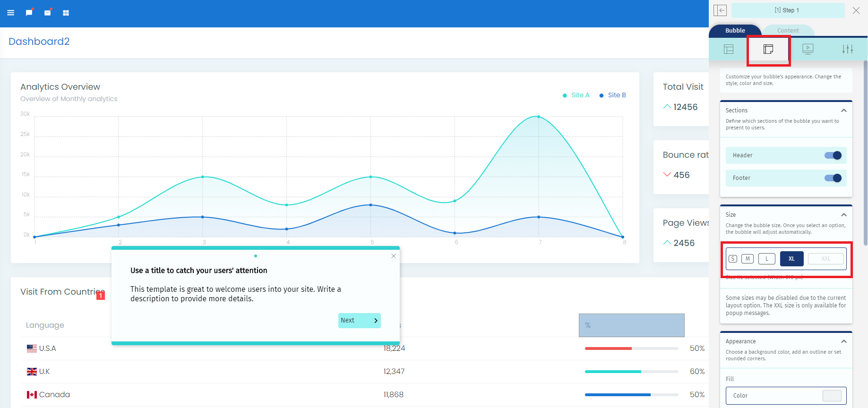This screenshot has width=868, height=408.
Task: Open the display playback settings icon
Action: point(808,49)
